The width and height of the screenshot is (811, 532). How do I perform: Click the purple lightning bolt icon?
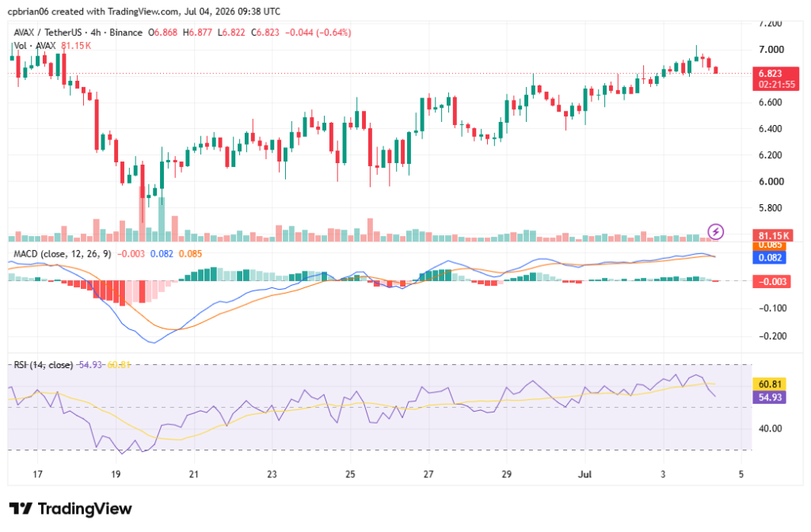pos(715,232)
